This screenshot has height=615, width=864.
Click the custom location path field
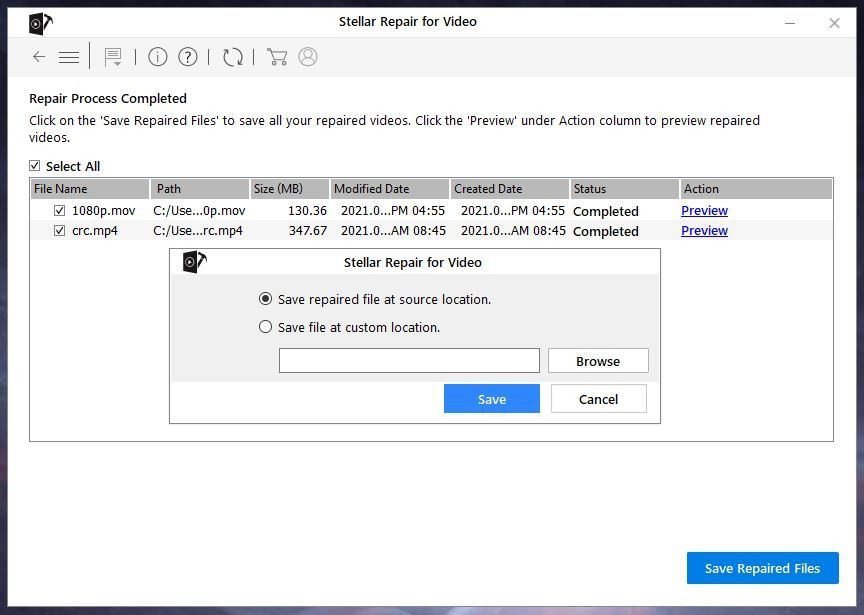pos(409,361)
